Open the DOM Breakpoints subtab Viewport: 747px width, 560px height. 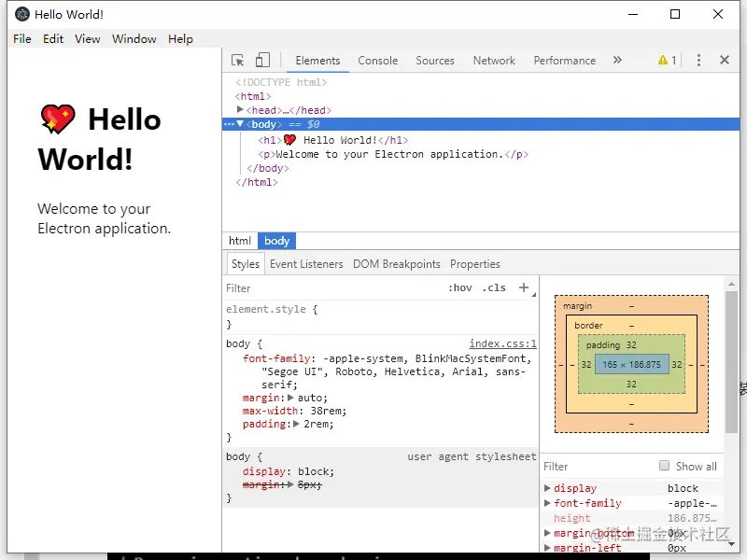(396, 264)
